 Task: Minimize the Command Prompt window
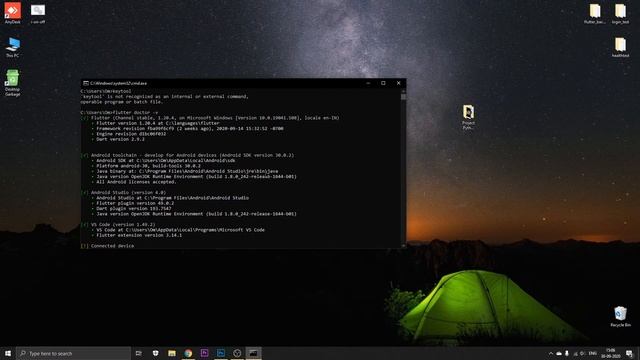point(368,83)
